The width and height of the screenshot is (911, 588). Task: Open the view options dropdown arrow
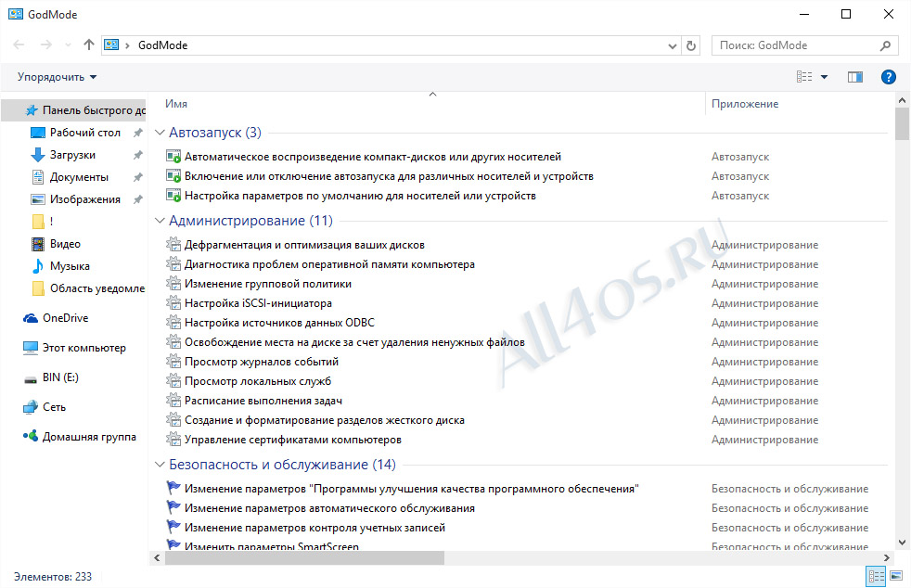click(x=824, y=77)
